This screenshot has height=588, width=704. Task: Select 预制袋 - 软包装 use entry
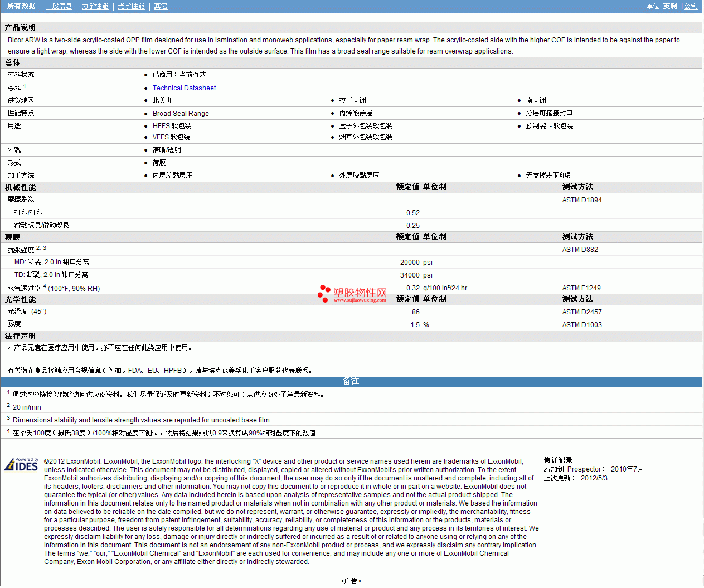(x=550, y=126)
